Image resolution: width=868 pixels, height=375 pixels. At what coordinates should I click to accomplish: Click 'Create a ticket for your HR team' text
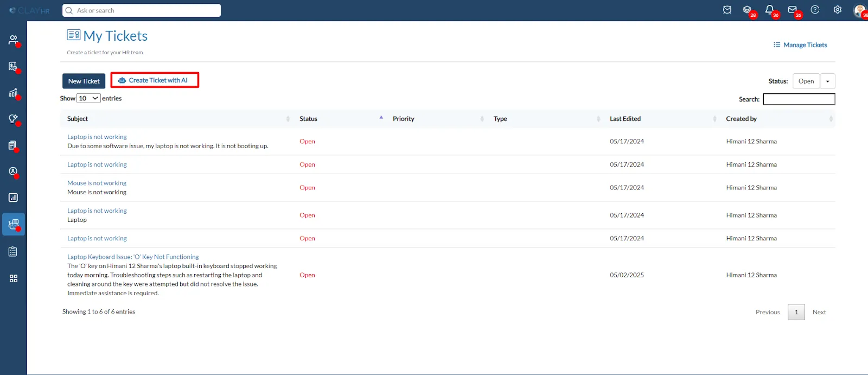coord(105,53)
